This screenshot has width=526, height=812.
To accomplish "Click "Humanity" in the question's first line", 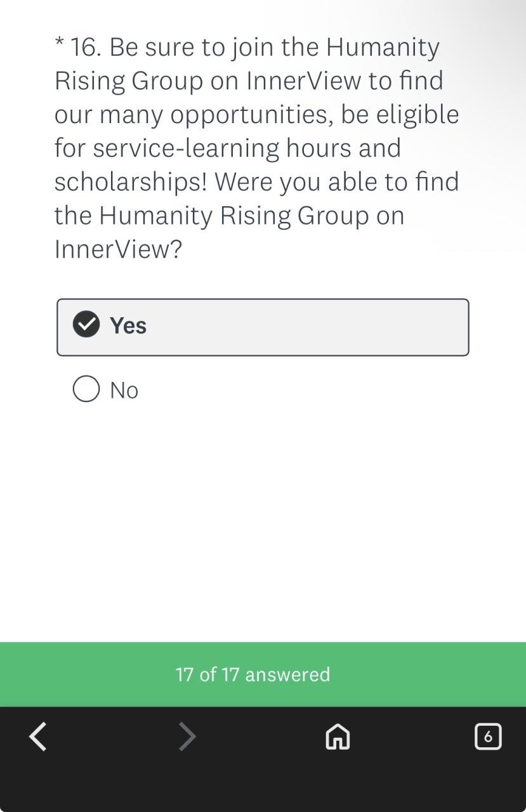I will point(383,48).
